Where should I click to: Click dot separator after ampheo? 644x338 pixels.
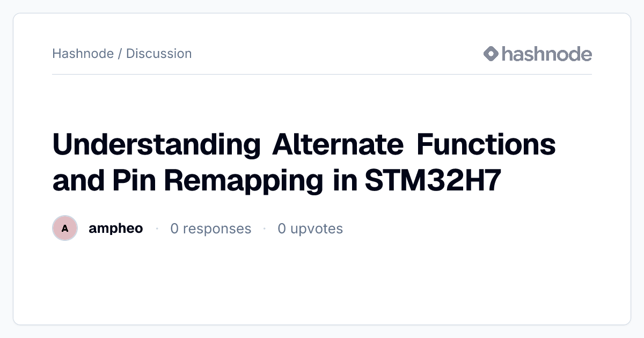coord(157,229)
